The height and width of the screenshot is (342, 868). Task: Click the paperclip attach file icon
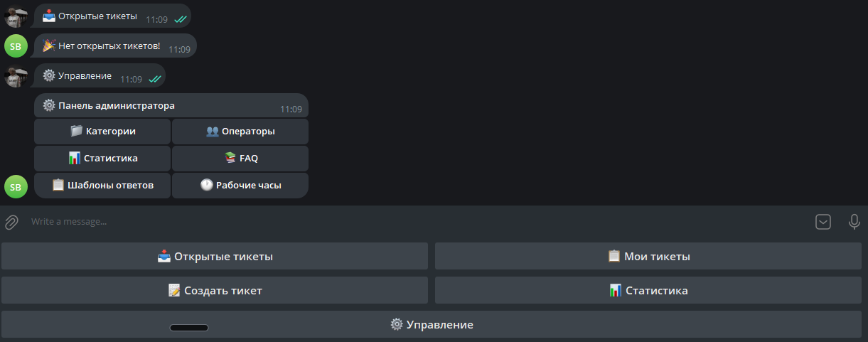point(11,223)
